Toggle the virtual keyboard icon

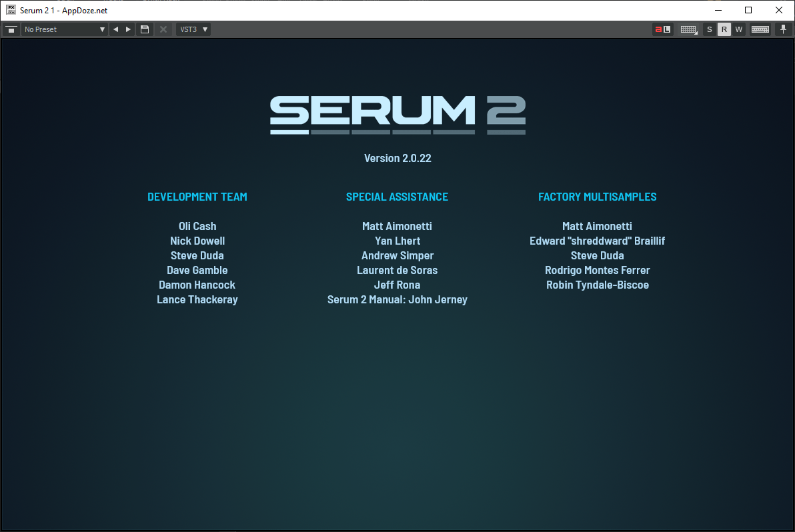(760, 29)
